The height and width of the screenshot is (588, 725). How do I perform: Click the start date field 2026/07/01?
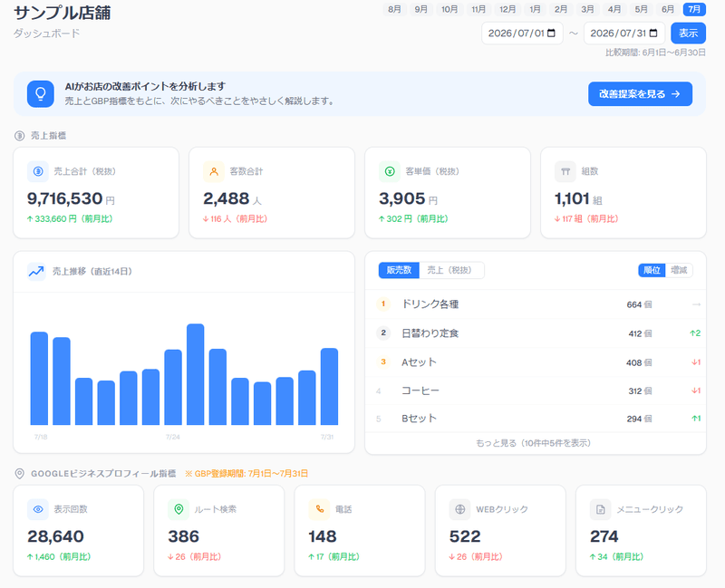[523, 34]
